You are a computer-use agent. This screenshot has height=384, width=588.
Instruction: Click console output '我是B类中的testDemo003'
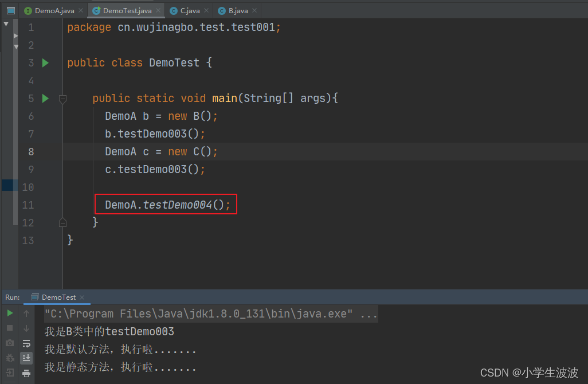(109, 331)
